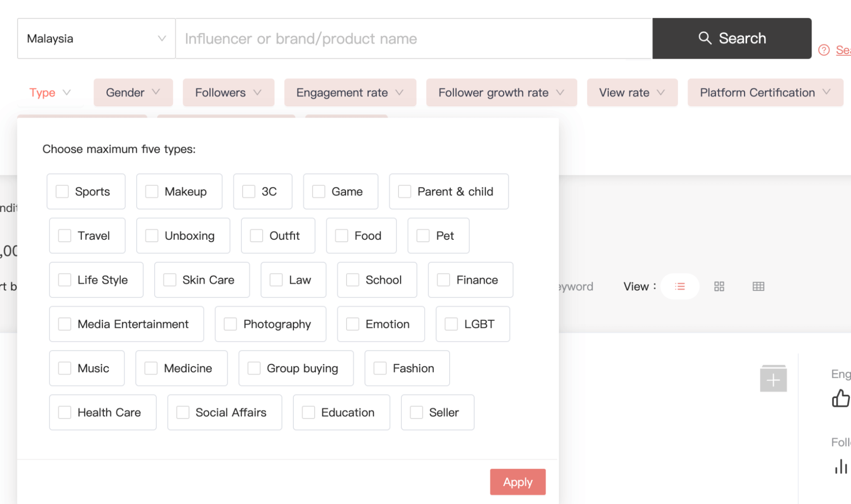Screen dimensions: 851x504
Task: Select the Skin Care checkbox
Action: [x=169, y=280]
